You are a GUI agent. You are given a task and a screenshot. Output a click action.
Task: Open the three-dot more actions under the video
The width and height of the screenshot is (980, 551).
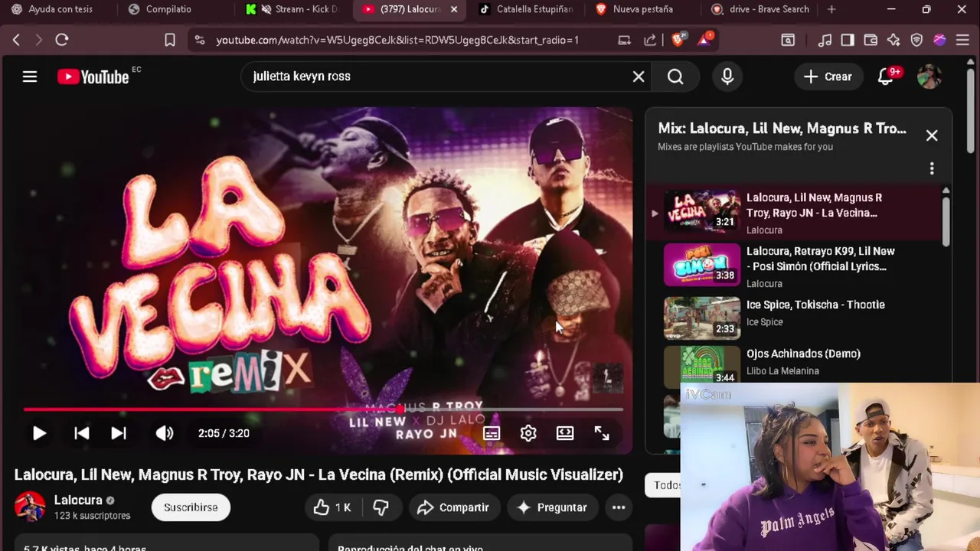[619, 507]
